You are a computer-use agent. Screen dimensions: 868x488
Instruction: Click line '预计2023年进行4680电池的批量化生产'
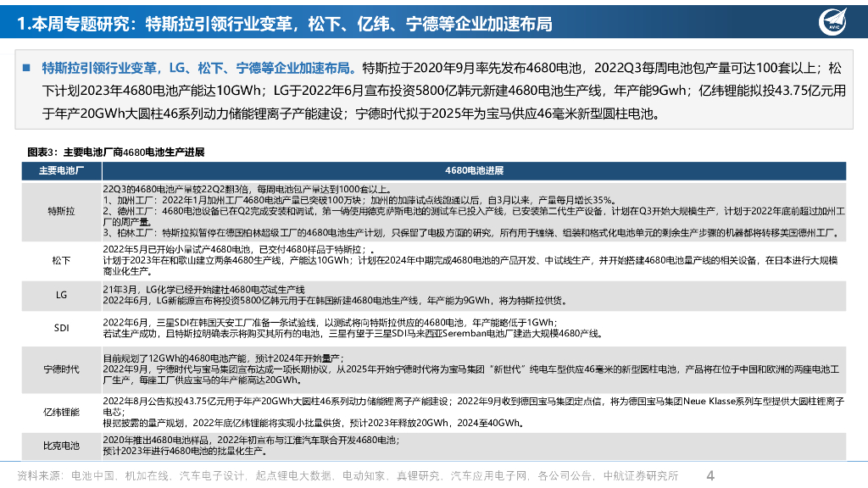[185, 452]
